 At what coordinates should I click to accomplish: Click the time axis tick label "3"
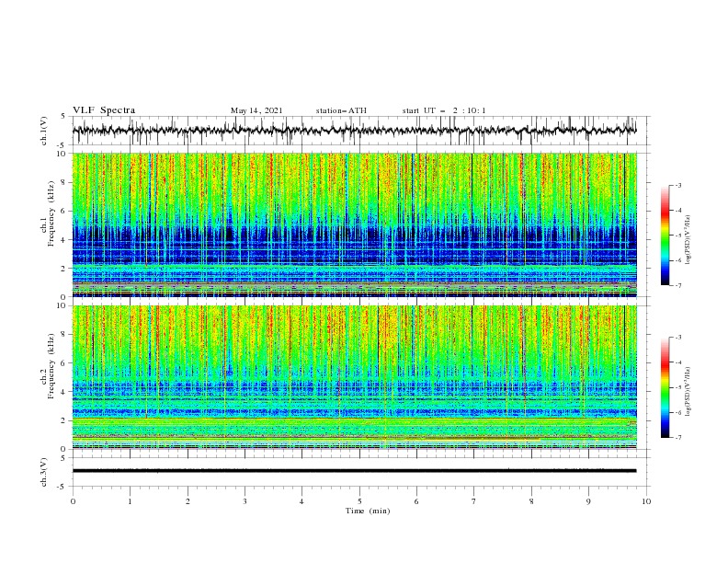(245, 501)
